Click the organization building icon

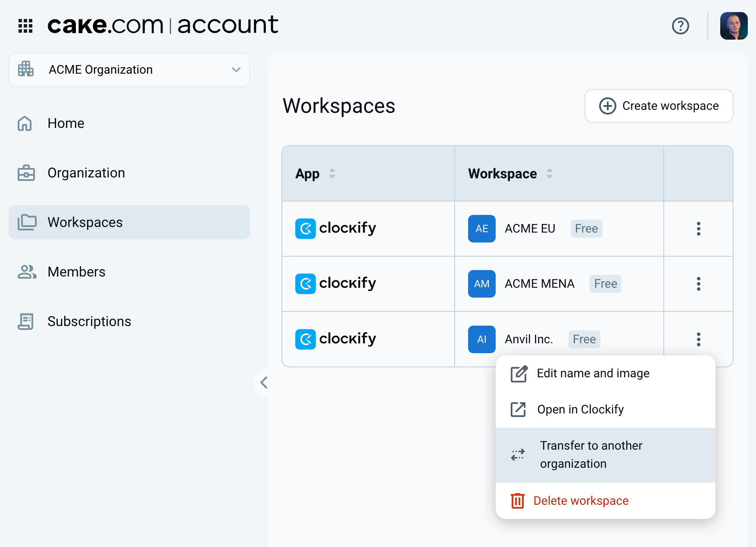26,69
